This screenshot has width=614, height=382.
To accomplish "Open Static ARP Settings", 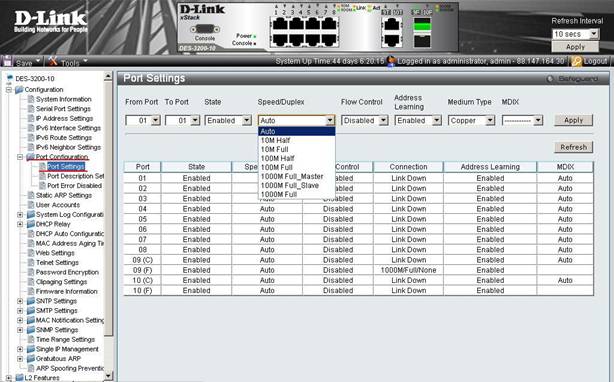I will tap(63, 195).
